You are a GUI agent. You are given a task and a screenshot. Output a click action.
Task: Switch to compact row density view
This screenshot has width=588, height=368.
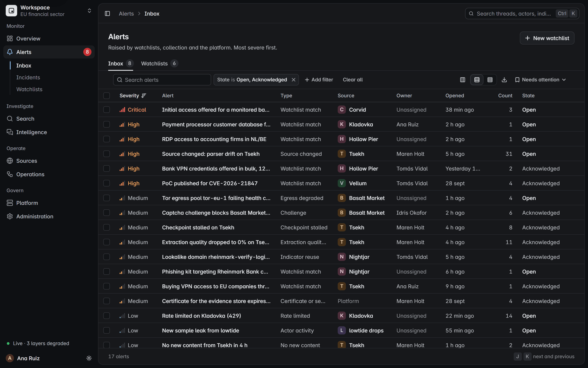tap(490, 80)
